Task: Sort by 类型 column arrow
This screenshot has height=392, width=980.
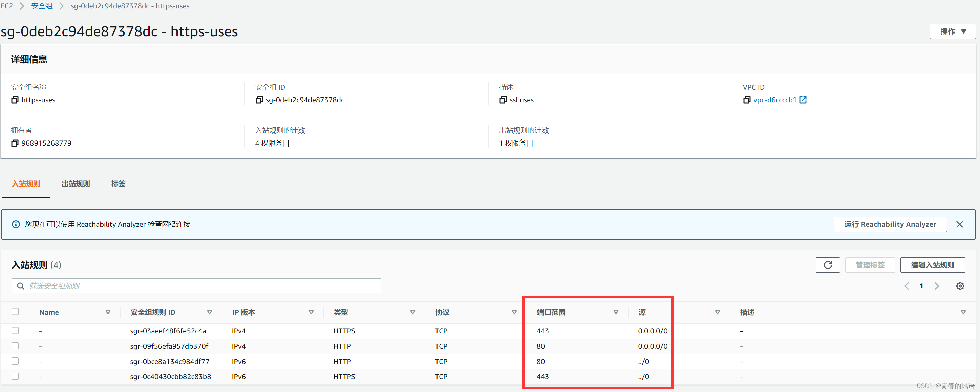Action: click(x=412, y=312)
